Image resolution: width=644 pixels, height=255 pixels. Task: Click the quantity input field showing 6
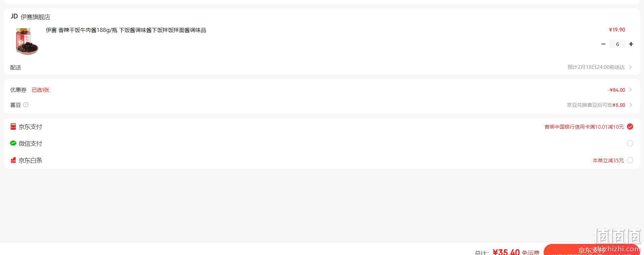coord(617,44)
